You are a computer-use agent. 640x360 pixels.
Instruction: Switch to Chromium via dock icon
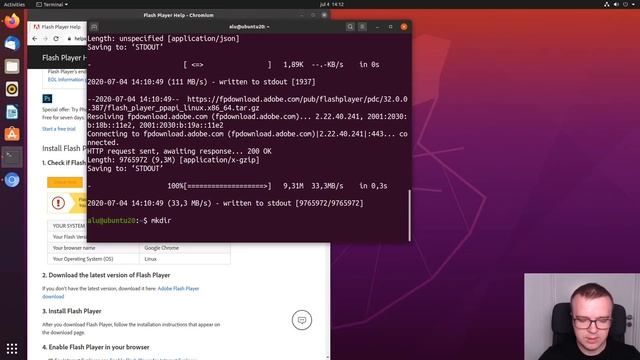(x=12, y=180)
